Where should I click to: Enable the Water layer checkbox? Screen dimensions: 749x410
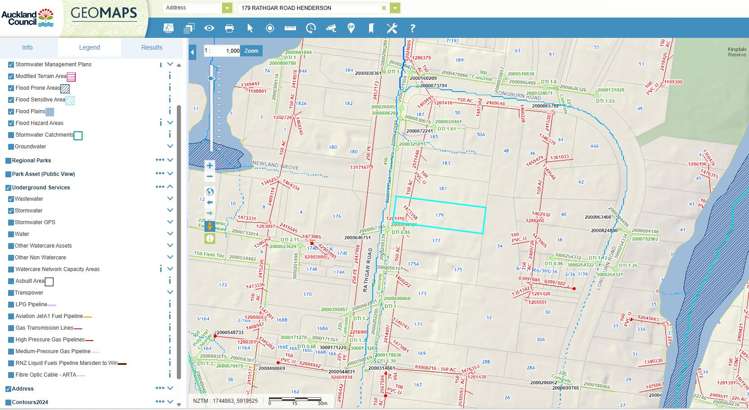11,234
